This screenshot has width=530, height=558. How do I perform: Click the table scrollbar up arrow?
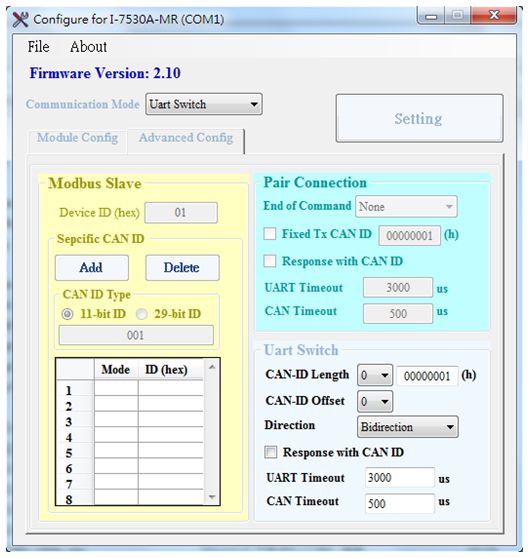coord(212,367)
